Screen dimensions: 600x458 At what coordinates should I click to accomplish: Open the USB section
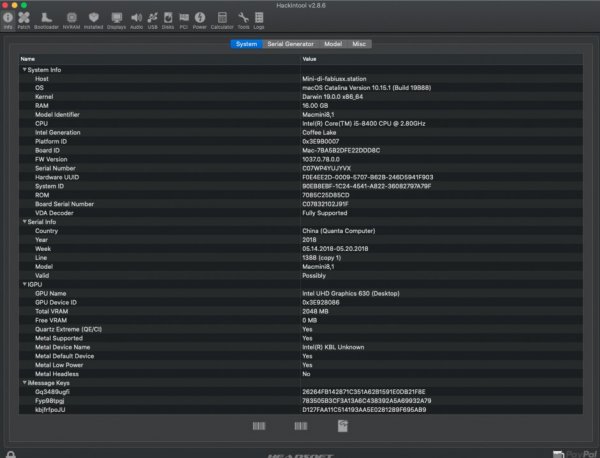152,21
